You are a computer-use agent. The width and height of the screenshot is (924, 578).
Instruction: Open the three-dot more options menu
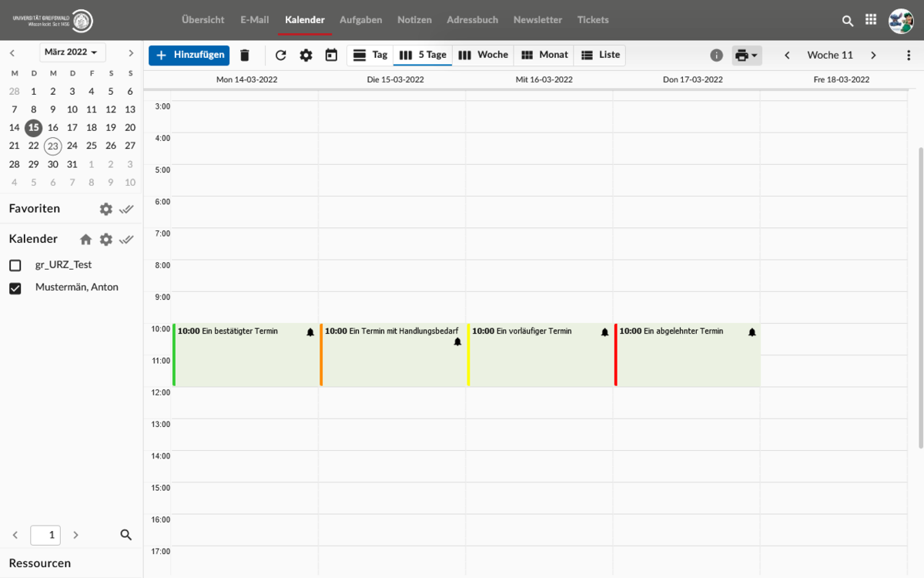909,55
